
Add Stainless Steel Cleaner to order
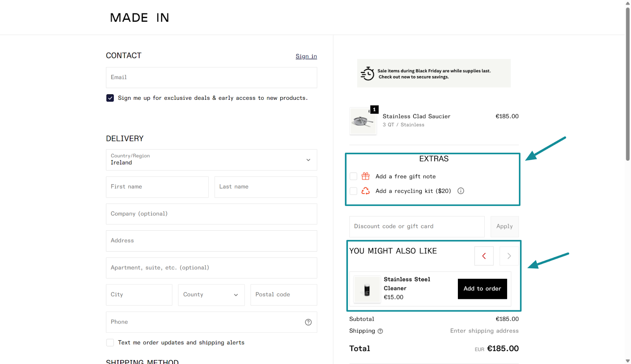(x=482, y=289)
